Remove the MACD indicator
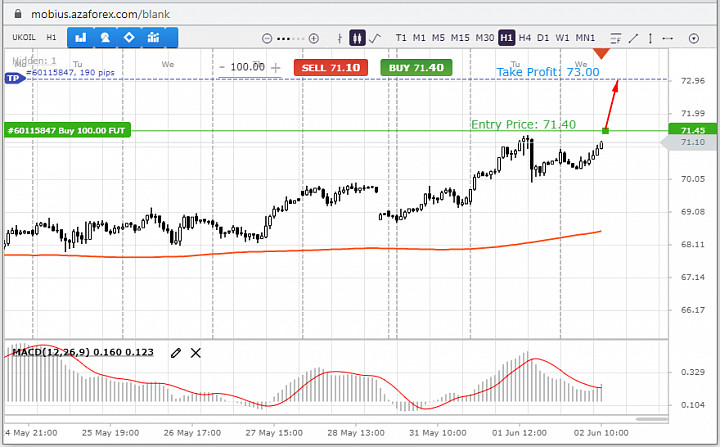720x447 pixels. click(196, 353)
